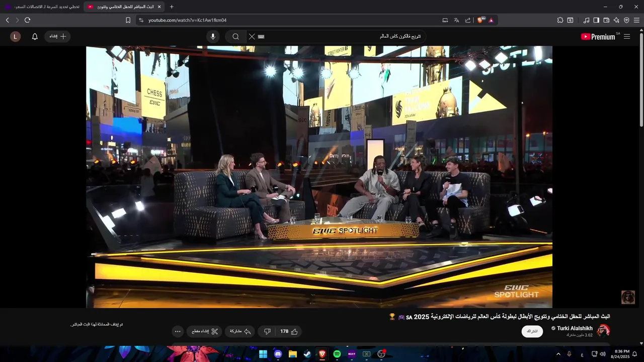This screenshot has width=644, height=362.
Task: Go to the YouTube Premium home logo
Action: tap(598, 37)
